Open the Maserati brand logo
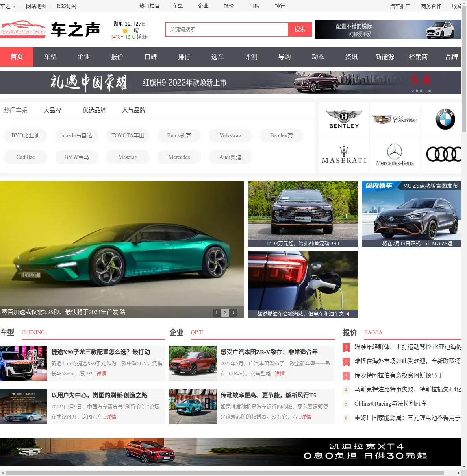The height and width of the screenshot is (476, 467). click(x=344, y=155)
